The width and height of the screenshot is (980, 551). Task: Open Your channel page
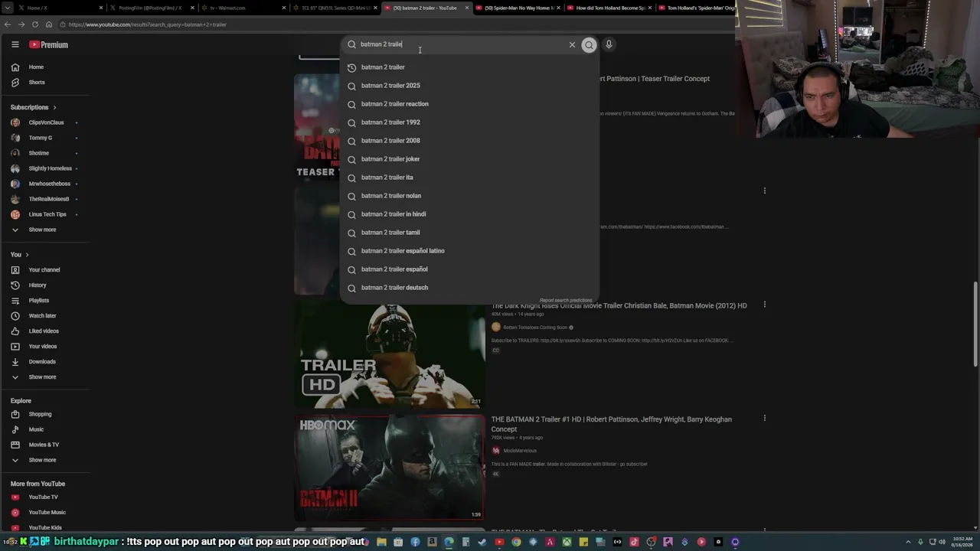[44, 270]
